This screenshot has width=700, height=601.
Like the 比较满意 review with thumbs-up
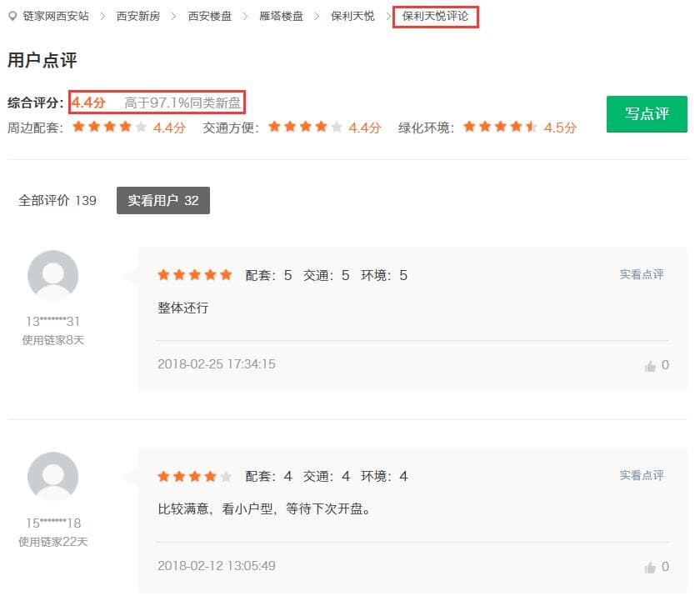tap(650, 568)
